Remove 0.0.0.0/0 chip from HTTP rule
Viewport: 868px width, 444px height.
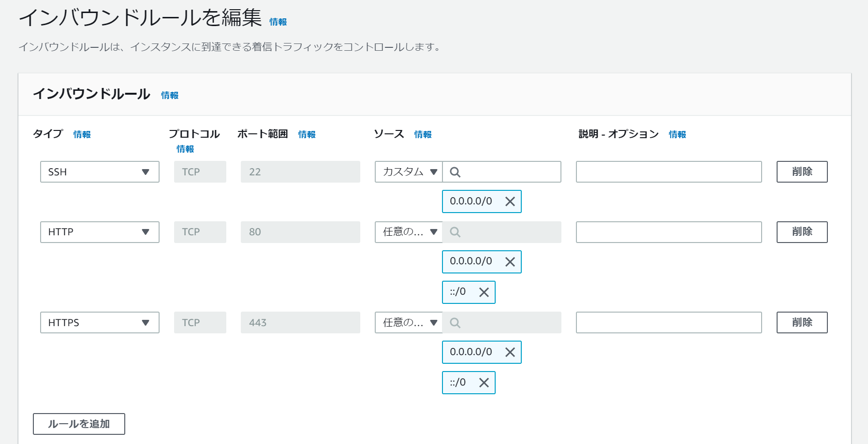(x=510, y=262)
